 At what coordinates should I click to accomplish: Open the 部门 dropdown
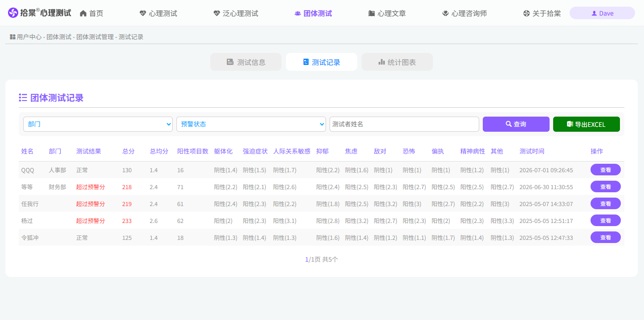pos(98,124)
